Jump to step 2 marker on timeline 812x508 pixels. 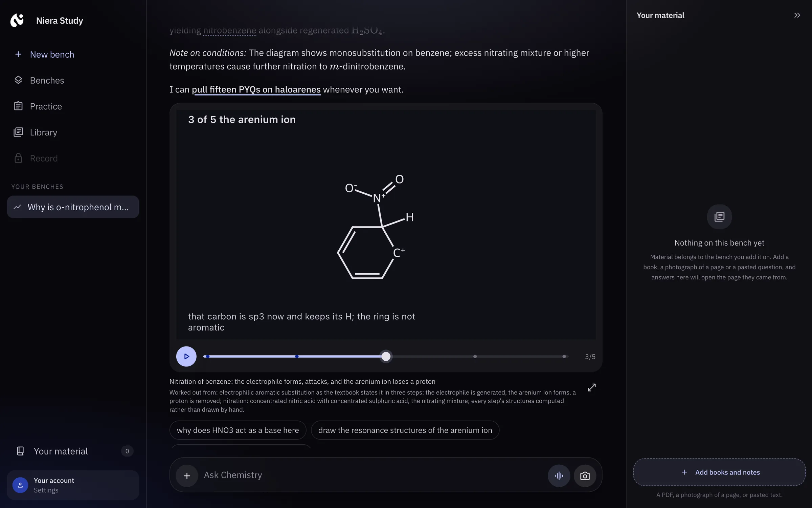[x=297, y=356]
